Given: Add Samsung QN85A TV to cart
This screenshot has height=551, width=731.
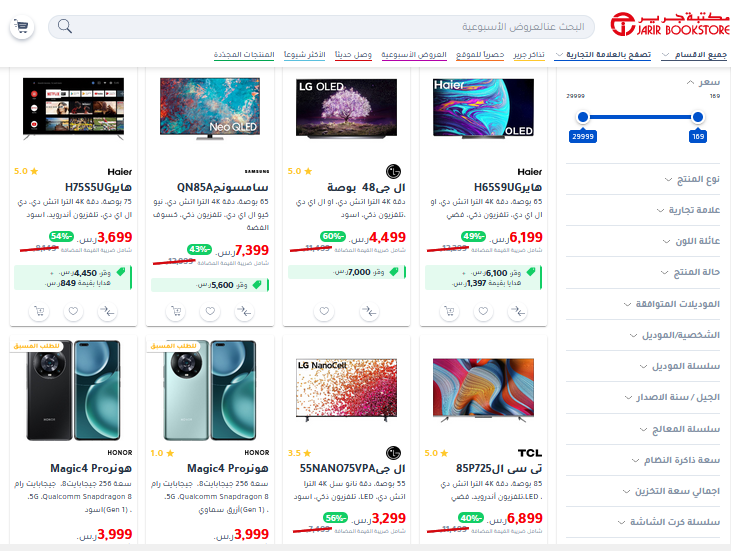Looking at the screenshot, I should tap(176, 311).
